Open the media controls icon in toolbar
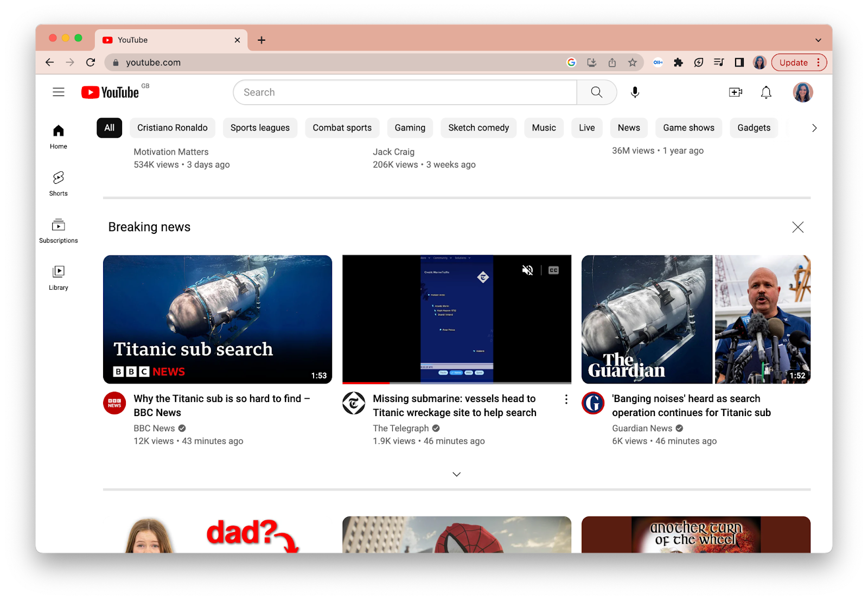This screenshot has width=868, height=600. [719, 62]
